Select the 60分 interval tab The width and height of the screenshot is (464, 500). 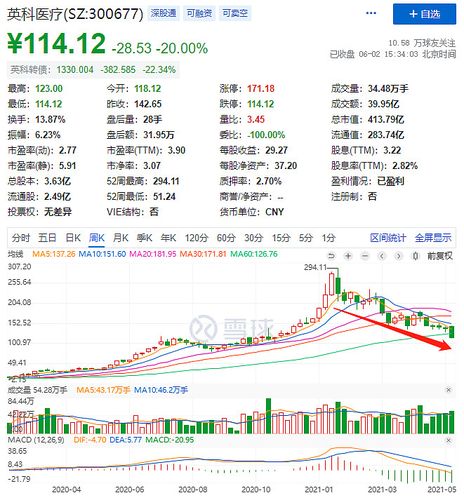pyautogui.click(x=226, y=238)
